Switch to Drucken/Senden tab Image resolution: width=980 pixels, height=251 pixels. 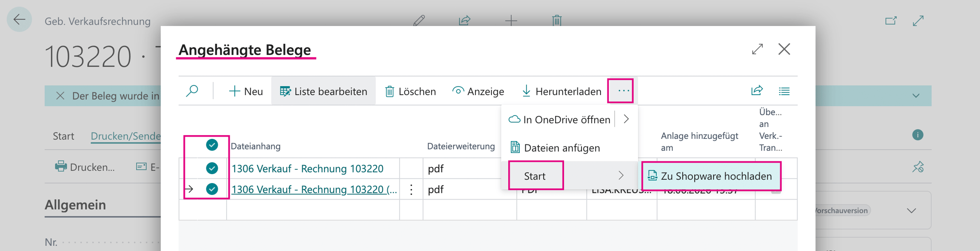click(x=126, y=136)
